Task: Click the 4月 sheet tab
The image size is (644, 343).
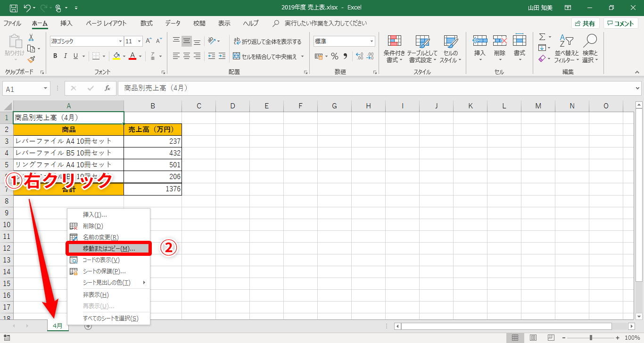Action: pos(58,326)
